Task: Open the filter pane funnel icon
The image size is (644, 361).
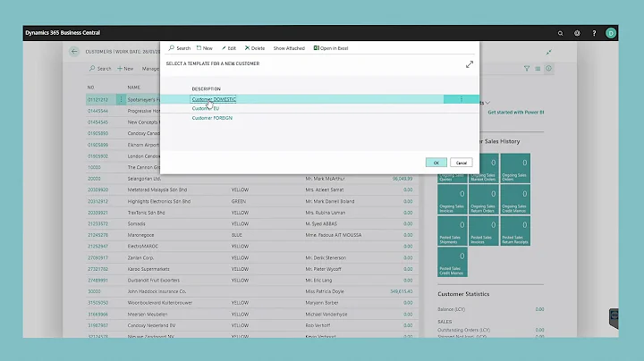Action: [x=527, y=69]
